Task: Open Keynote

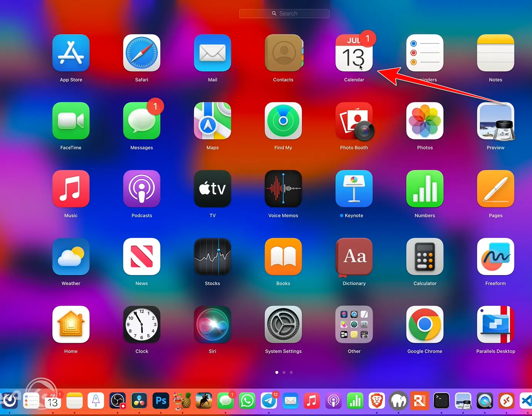Action: 354,188
